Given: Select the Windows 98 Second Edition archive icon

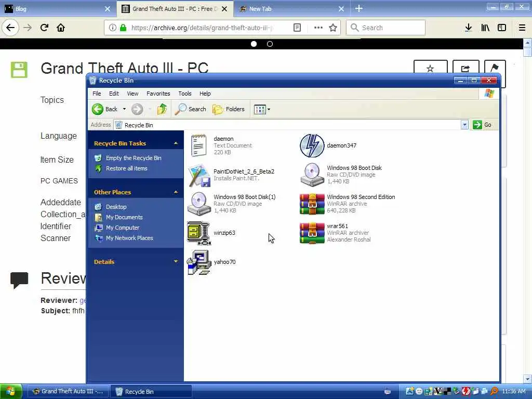Looking at the screenshot, I should (312, 204).
